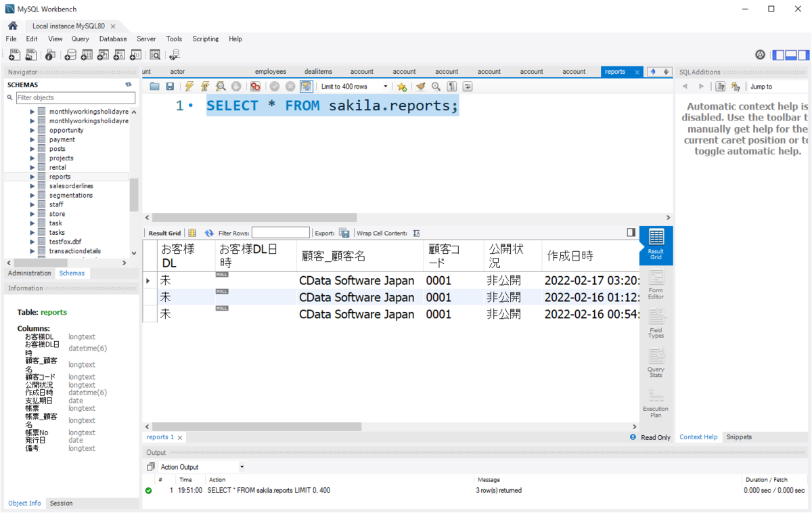Open the Query Stats panel
The width and height of the screenshot is (812, 513).
[656, 362]
